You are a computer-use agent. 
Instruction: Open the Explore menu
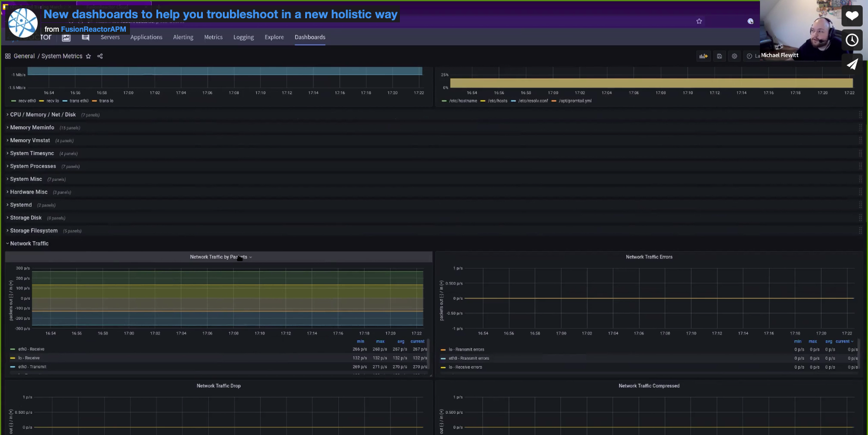(274, 37)
